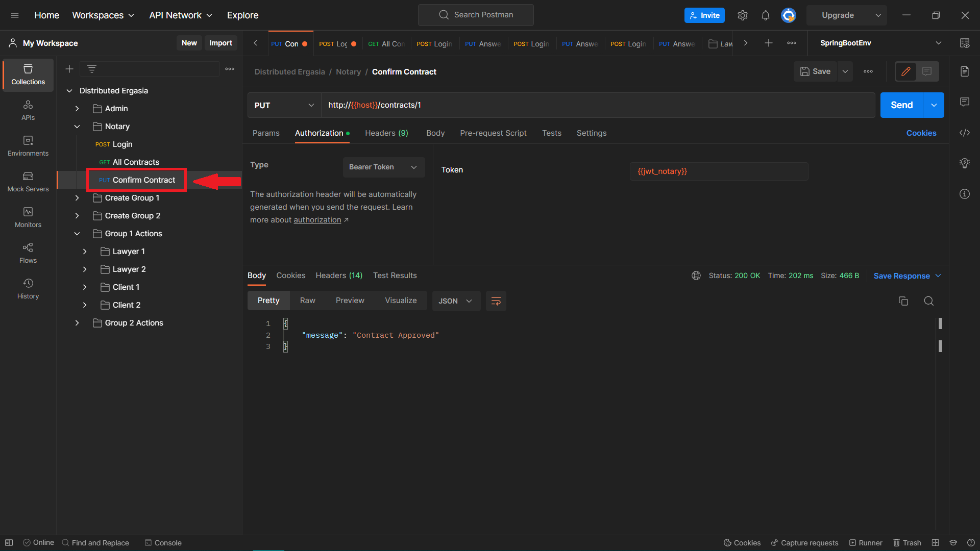Image resolution: width=980 pixels, height=551 pixels.
Task: Open the SpringBootEnv environment dropdown
Action: [880, 43]
